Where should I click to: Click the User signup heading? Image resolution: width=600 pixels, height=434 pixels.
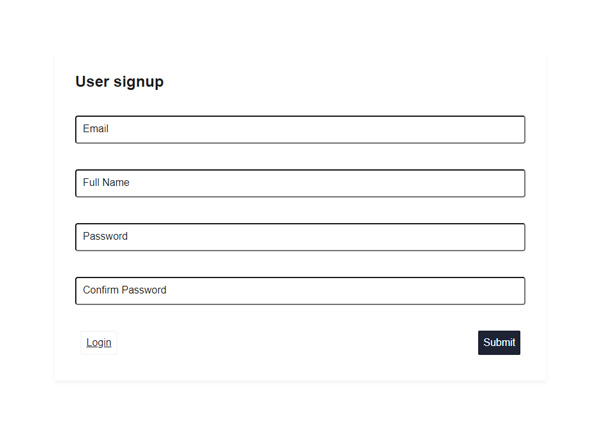(119, 82)
